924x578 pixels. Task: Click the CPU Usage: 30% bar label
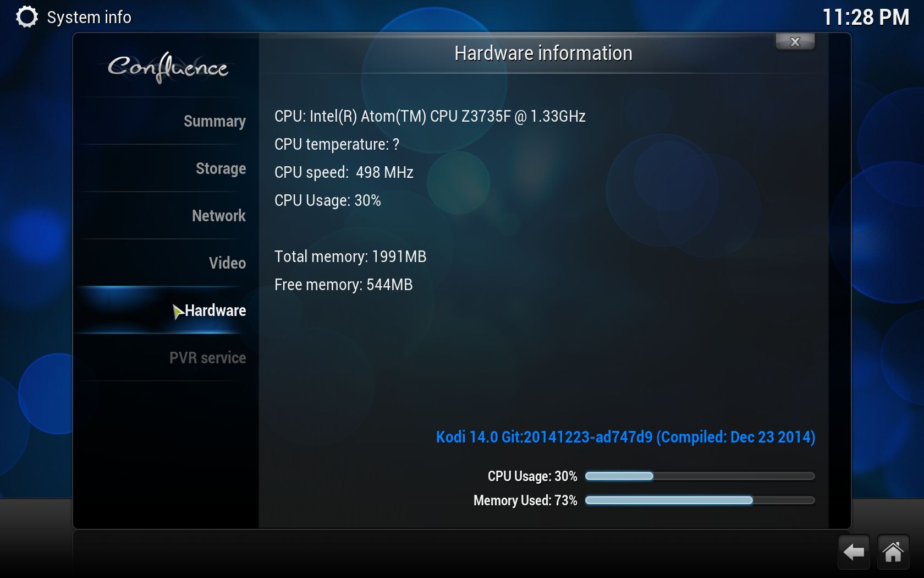tap(532, 476)
